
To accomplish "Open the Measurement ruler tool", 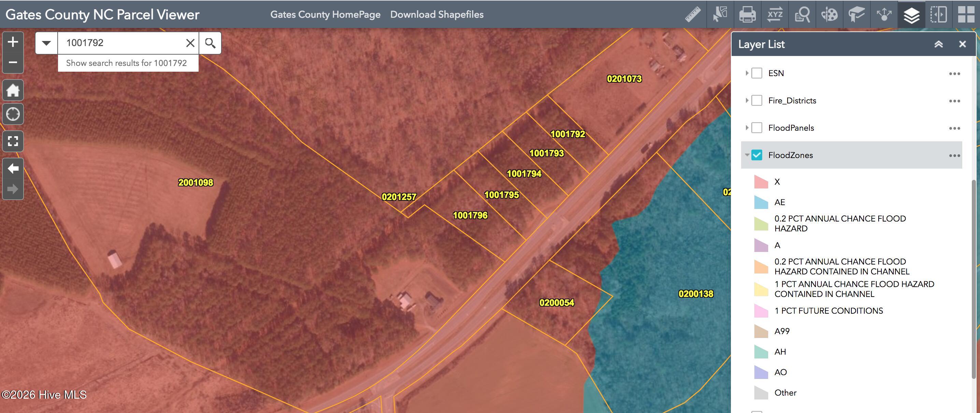I will 693,14.
